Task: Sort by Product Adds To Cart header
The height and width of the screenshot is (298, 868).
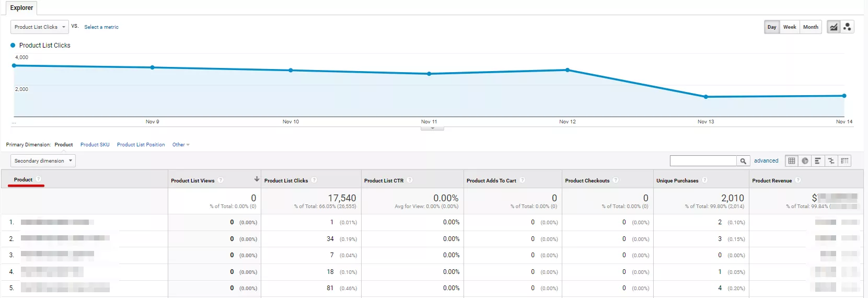Action: tap(491, 181)
